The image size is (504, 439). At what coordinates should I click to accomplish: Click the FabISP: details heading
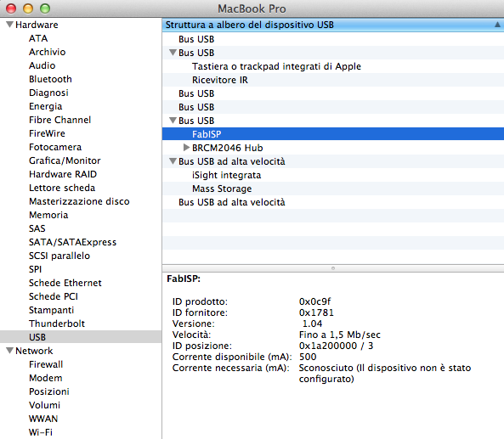[184, 279]
